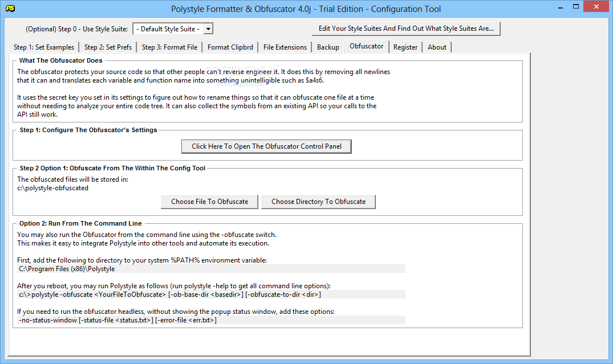Switch to Step 1: Set Examples tab
The width and height of the screenshot is (613, 364).
44,47
